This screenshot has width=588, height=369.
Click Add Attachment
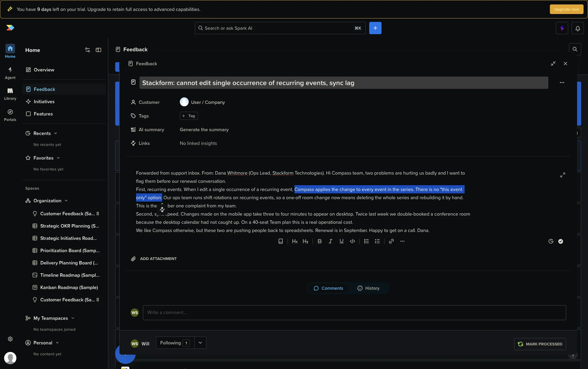point(154,259)
